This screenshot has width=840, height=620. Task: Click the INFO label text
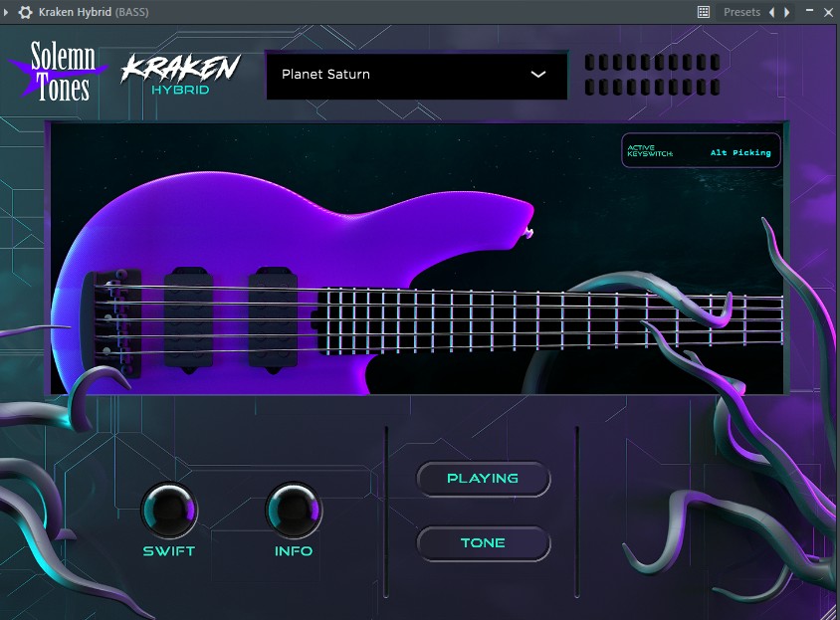294,551
